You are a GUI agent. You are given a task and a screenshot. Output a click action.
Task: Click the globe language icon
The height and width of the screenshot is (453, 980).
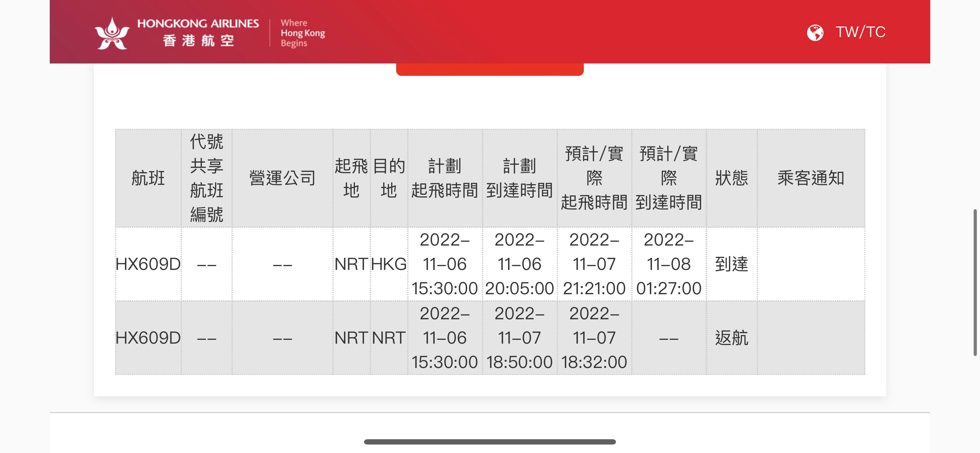(815, 32)
